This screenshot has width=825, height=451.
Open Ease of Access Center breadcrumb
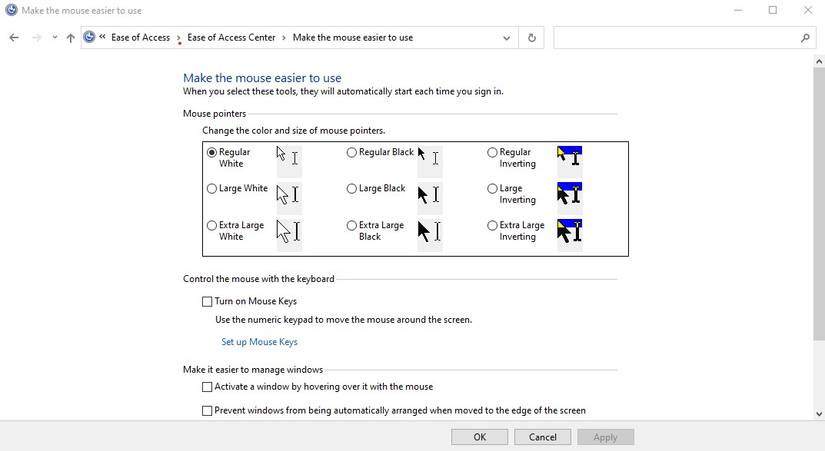click(231, 38)
